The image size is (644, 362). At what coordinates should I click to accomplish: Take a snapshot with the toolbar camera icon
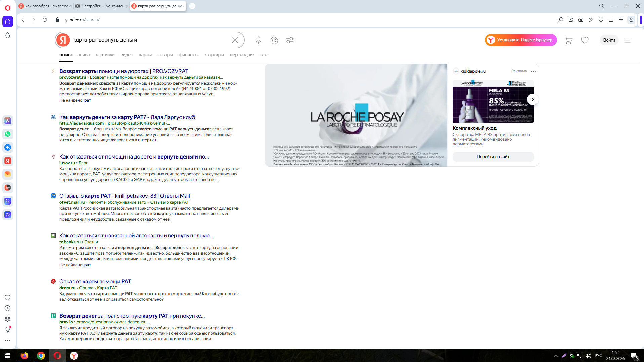[x=581, y=20]
